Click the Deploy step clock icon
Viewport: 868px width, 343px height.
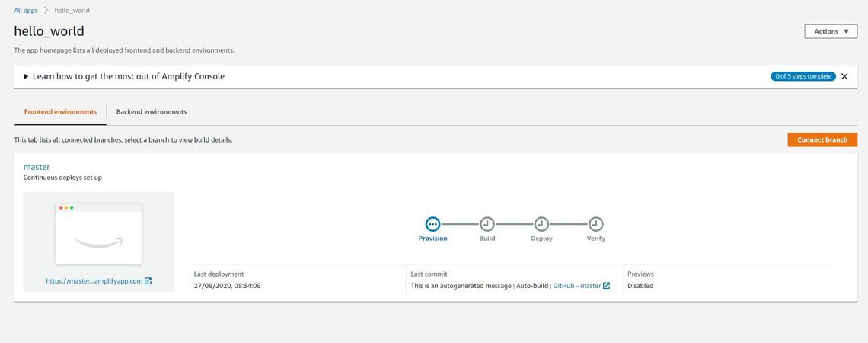tap(541, 224)
